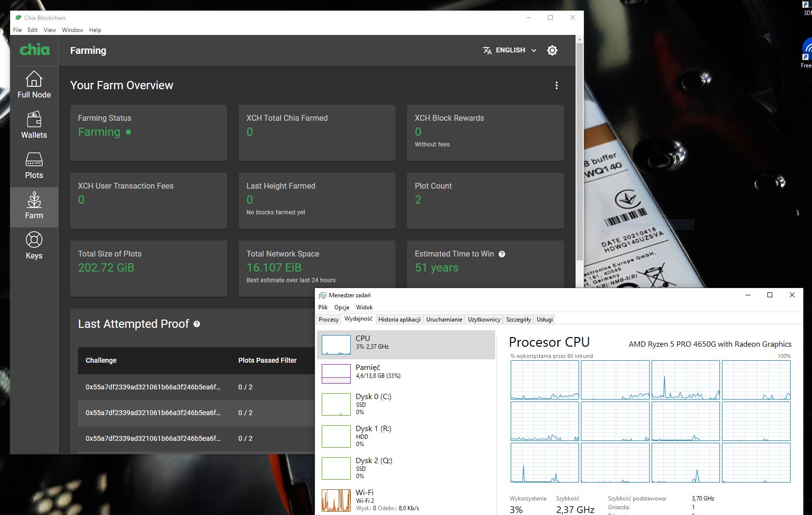Viewport: 812px width, 515px height.
Task: Click the Chia Blockchain title bar leaf icon
Action: (18, 17)
